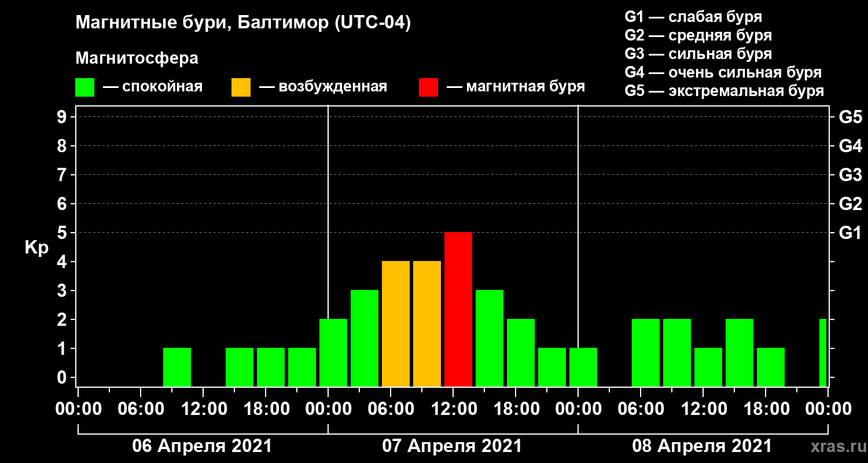Click the last narrow green bar at the chart's right end

click(823, 352)
